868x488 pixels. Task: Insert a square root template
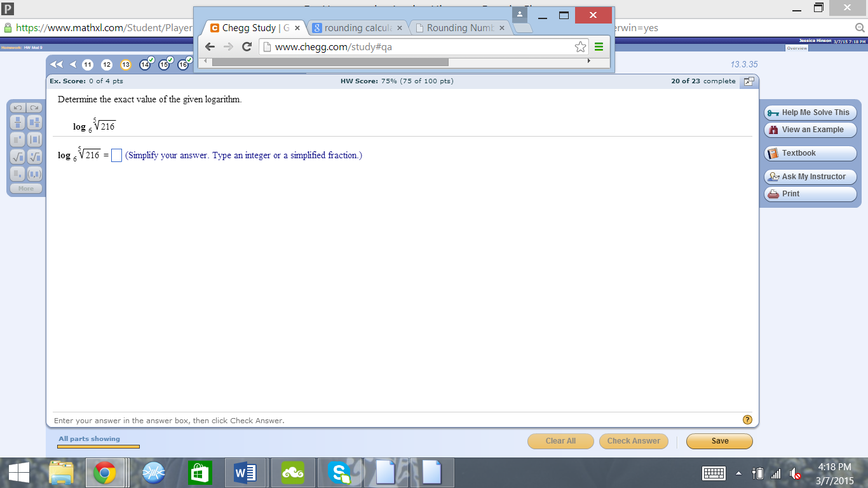point(18,156)
